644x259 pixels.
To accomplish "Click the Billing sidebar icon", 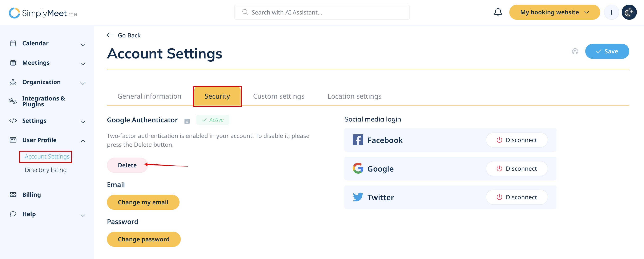I will [13, 194].
